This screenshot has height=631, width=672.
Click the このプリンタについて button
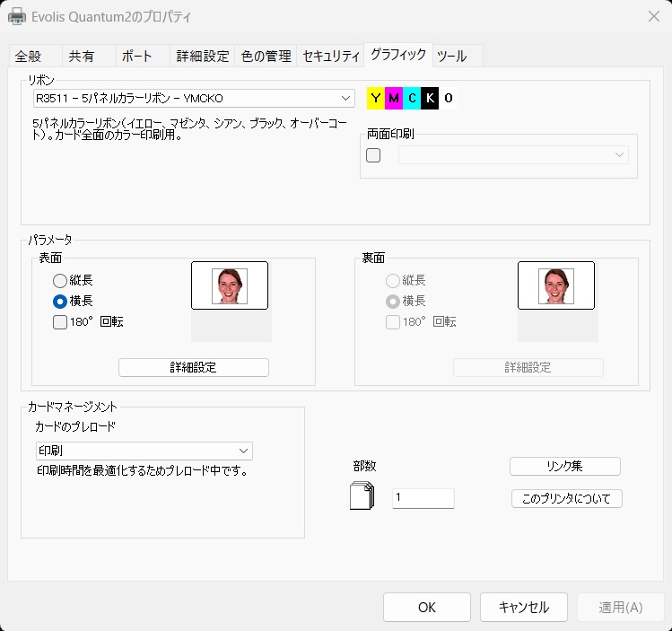567,498
